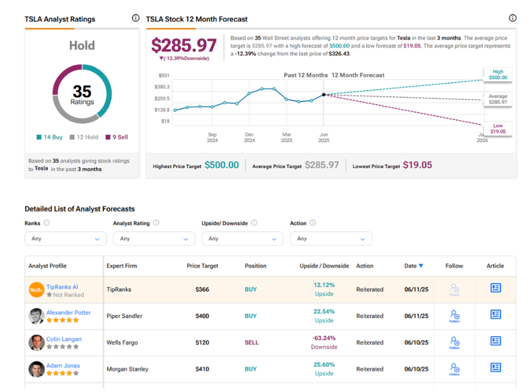Click the Analyst Profile column header

point(47,266)
